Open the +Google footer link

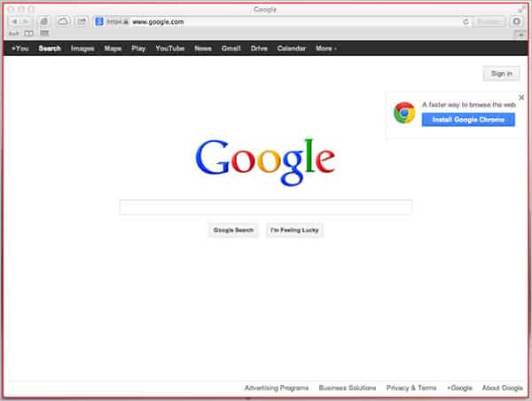click(459, 388)
